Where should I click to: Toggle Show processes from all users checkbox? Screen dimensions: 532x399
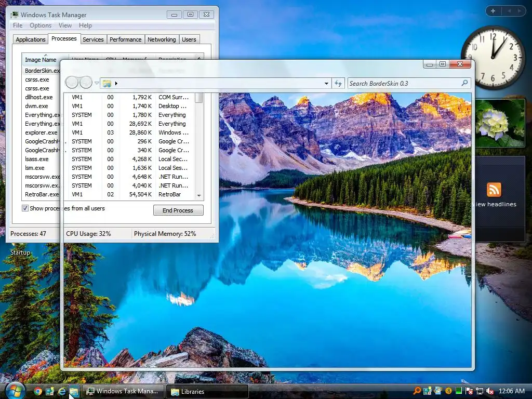point(25,208)
